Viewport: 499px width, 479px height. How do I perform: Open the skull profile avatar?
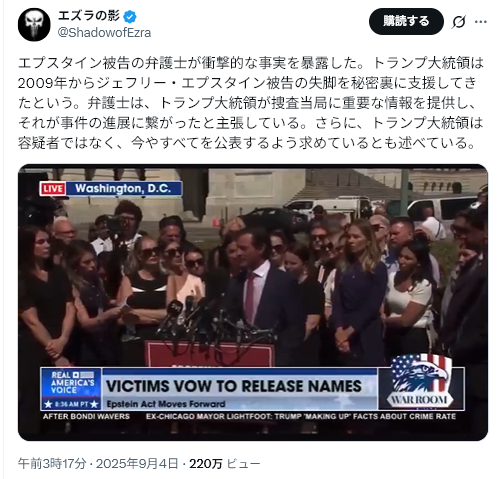click(34, 25)
